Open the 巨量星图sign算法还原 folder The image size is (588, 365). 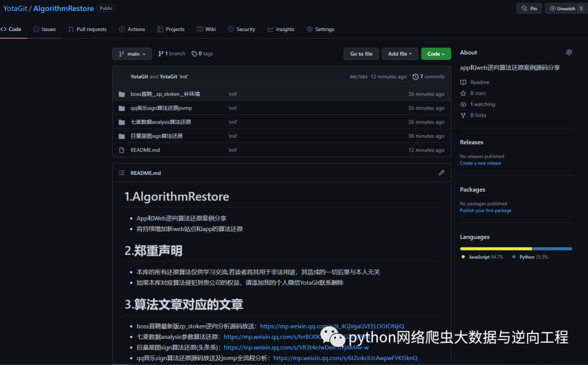156,136
